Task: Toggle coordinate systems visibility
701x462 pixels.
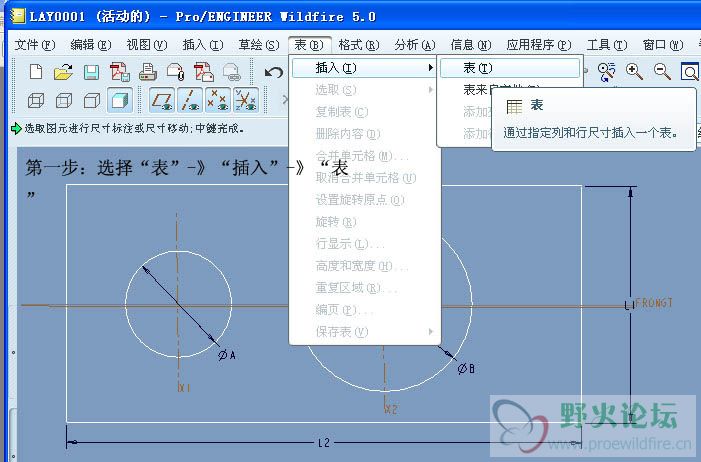Action: pyautogui.click(x=246, y=100)
